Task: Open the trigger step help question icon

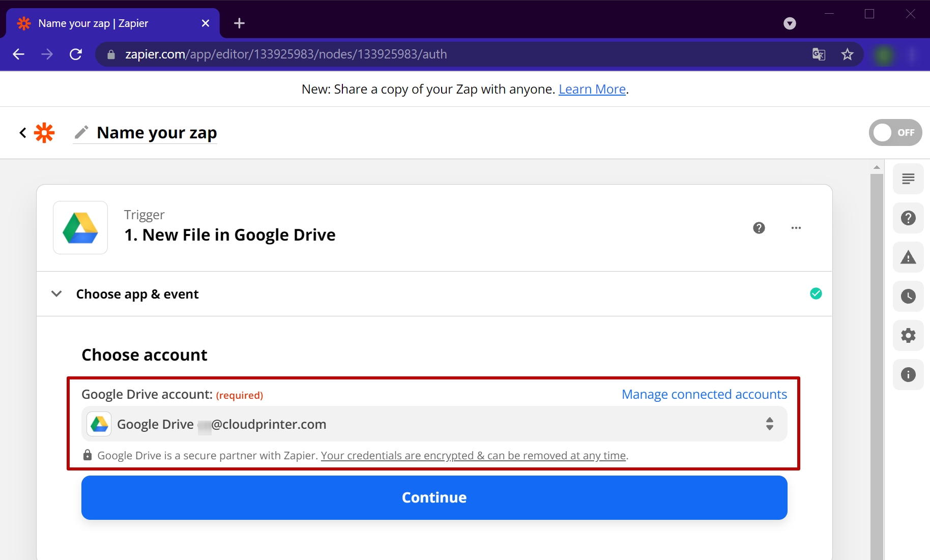Action: [759, 228]
